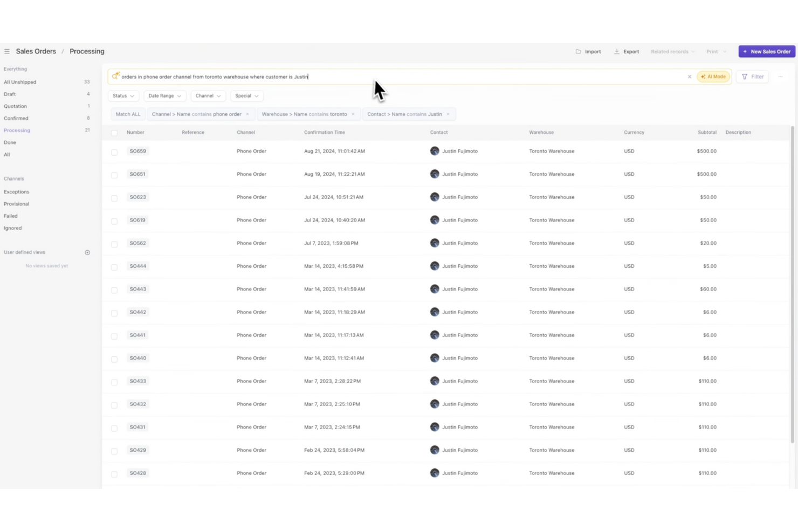
Task: Open Justin Fujimoto's avatar on order SO659
Action: (435, 151)
